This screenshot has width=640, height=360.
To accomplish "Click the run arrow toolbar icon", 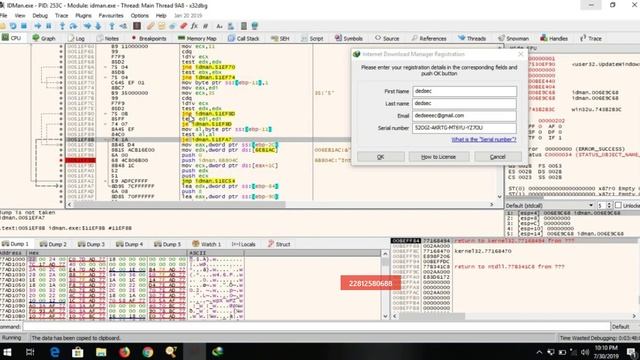I will point(38,26).
